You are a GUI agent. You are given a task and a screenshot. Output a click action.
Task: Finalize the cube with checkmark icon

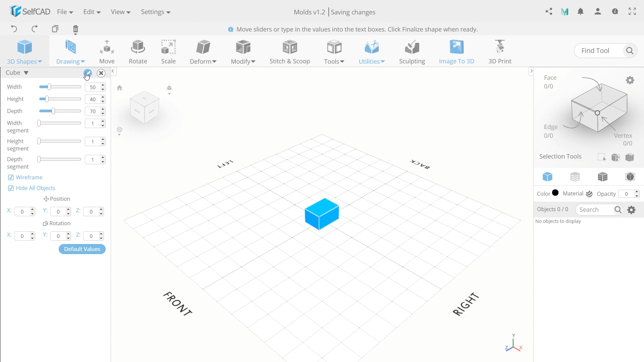pyautogui.click(x=88, y=73)
